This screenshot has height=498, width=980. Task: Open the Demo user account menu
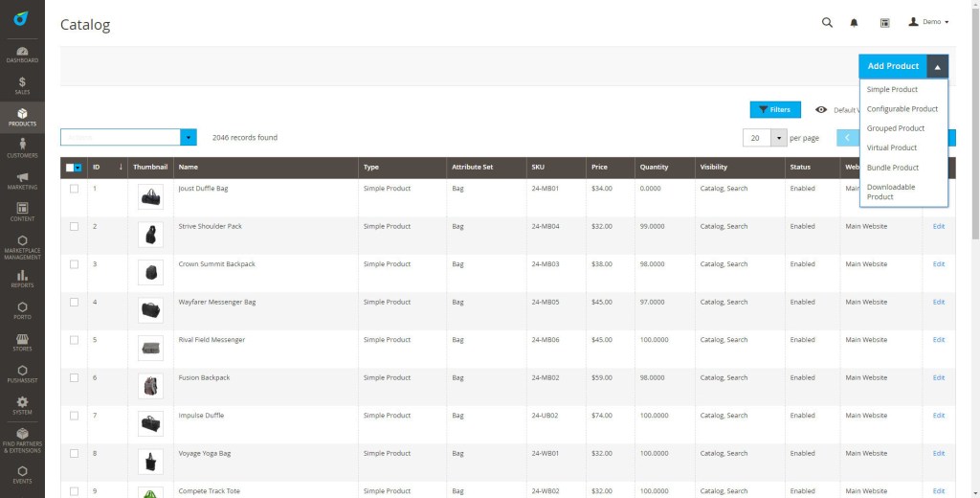click(928, 22)
